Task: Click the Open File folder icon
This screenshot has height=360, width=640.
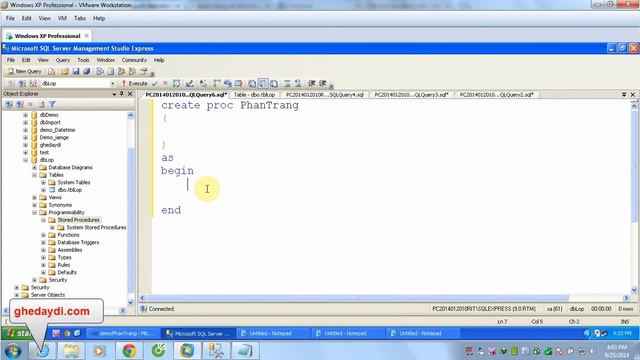Action: pos(65,71)
